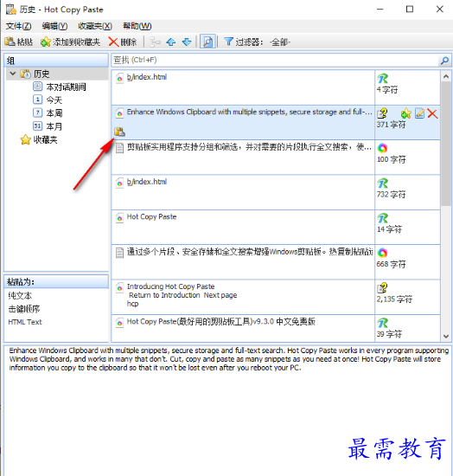Image resolution: width=453 pixels, height=476 pixels.
Task: Click the colorful circle icon above 668 字符
Action: click(382, 253)
